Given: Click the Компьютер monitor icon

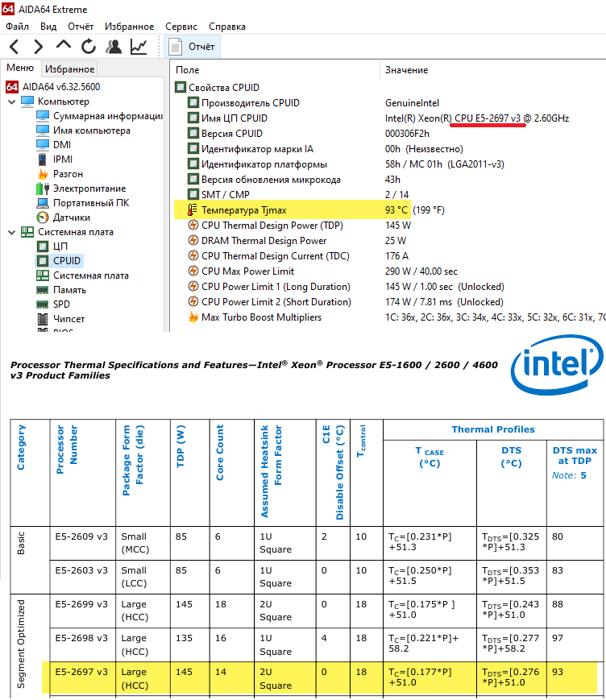Looking at the screenshot, I should coord(27,101).
